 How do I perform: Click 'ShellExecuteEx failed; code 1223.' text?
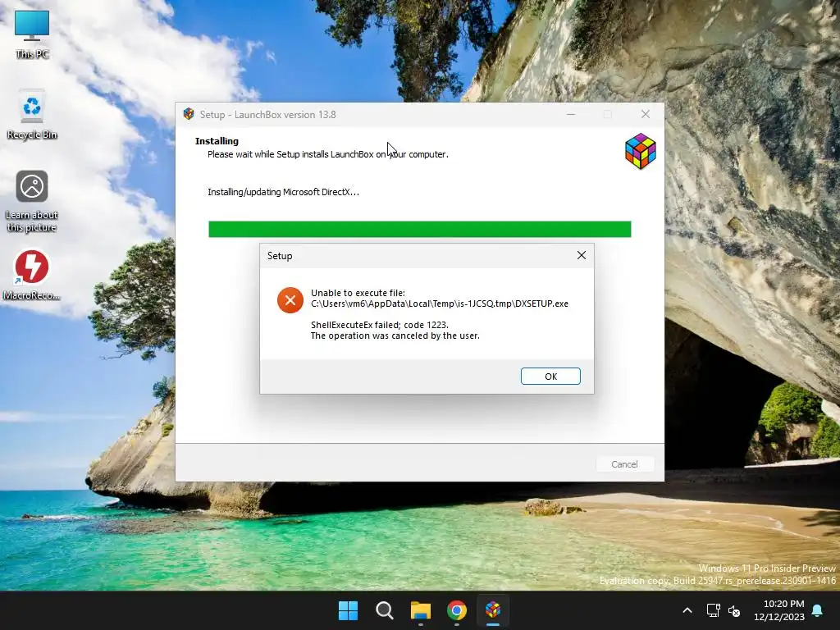click(379, 325)
